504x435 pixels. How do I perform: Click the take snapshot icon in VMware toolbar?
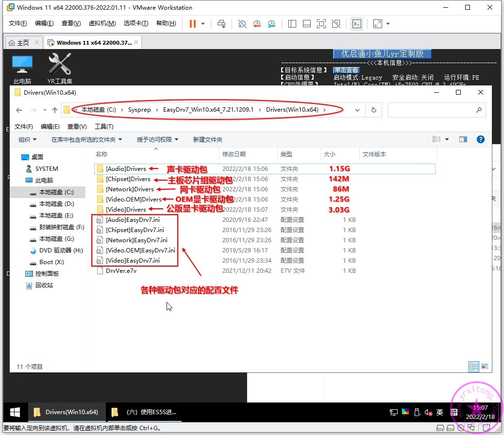[x=242, y=24]
